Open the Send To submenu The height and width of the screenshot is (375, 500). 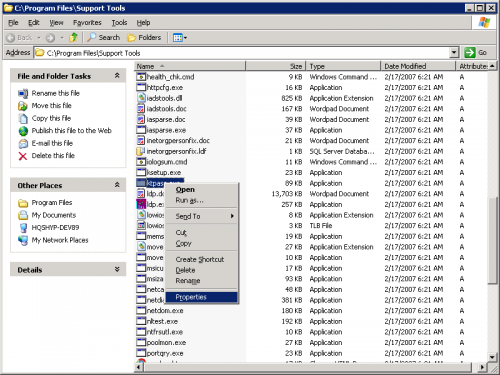coord(202,216)
